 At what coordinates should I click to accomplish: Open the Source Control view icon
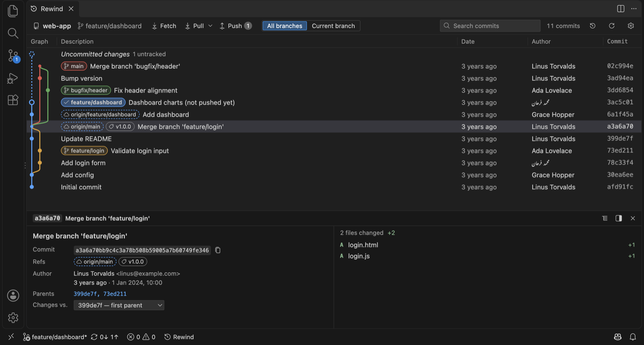click(13, 56)
